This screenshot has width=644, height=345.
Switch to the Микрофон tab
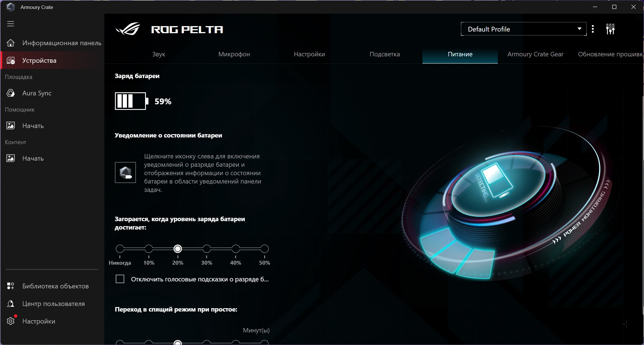point(234,54)
